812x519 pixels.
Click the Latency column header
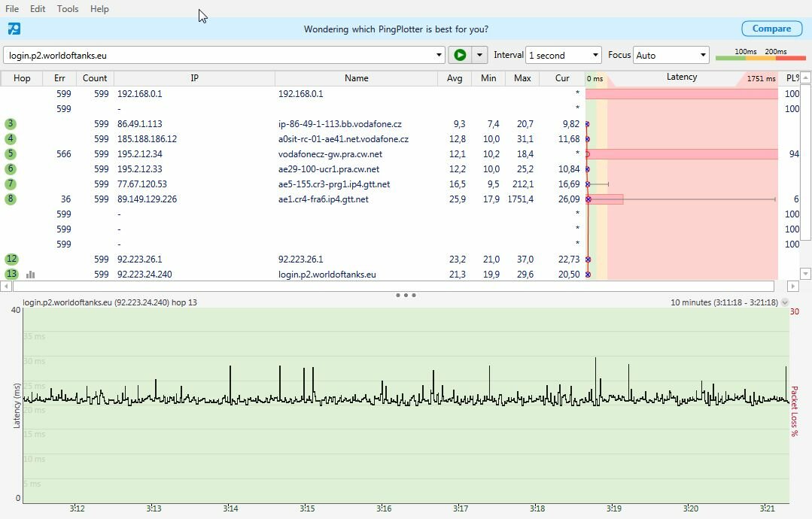click(682, 78)
